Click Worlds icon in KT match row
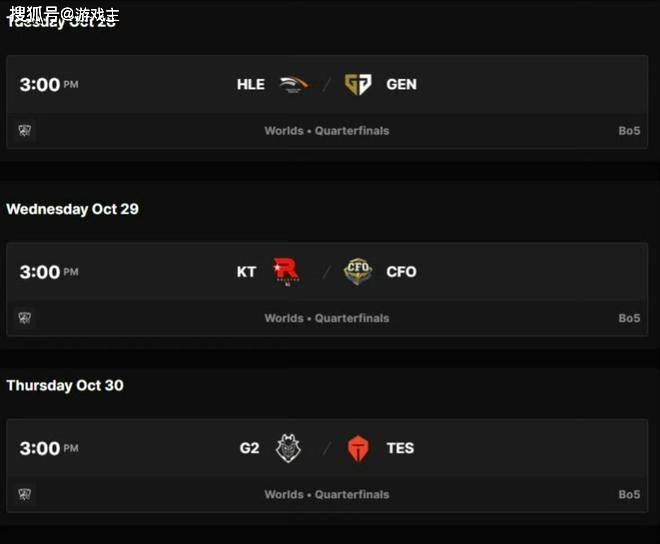Viewport: 660px width, 544px height. (25, 318)
